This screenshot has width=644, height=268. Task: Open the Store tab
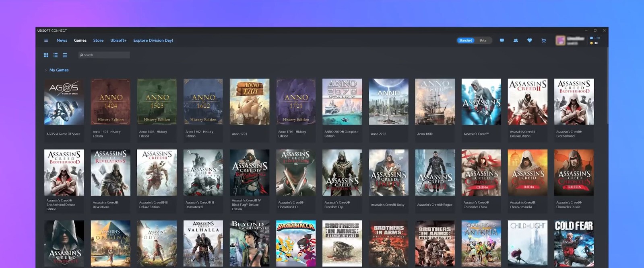coord(98,40)
